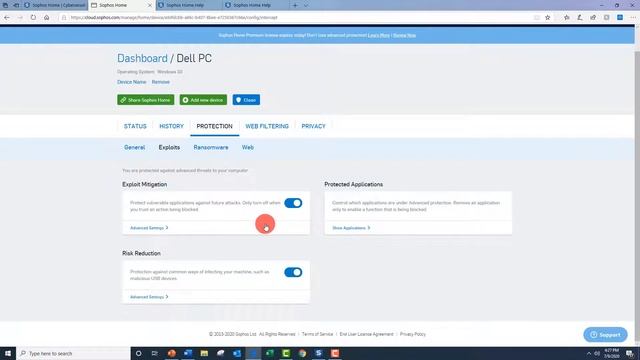Switch to Sophos Home | Cybersecurity tab
The height and width of the screenshot is (360, 640).
click(x=55, y=5)
